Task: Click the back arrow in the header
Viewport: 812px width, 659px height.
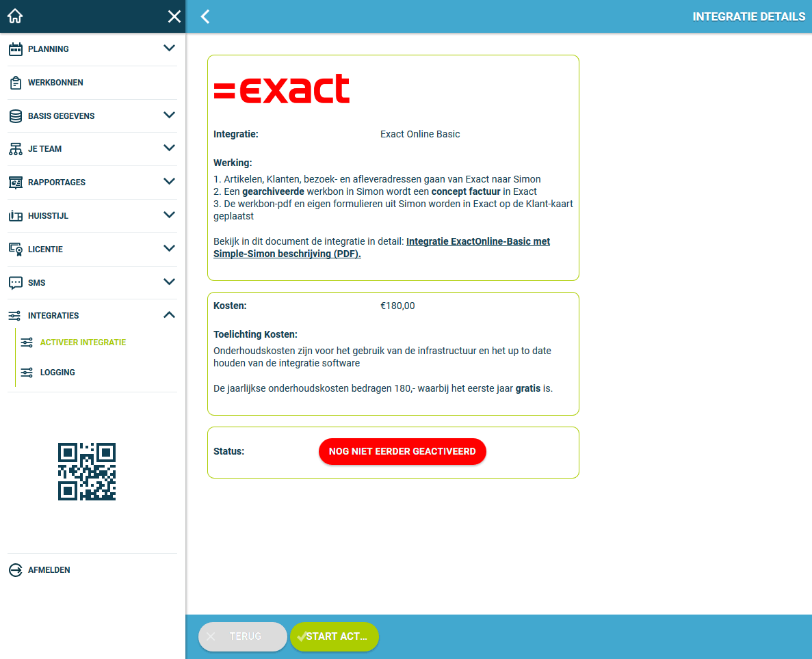Action: (x=205, y=16)
